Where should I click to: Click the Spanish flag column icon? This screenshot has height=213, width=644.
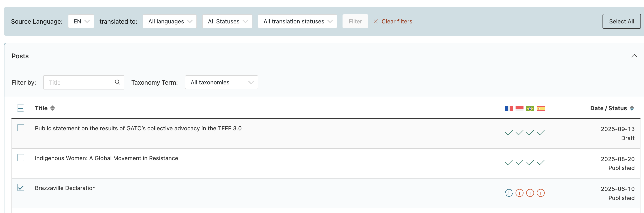click(x=540, y=109)
